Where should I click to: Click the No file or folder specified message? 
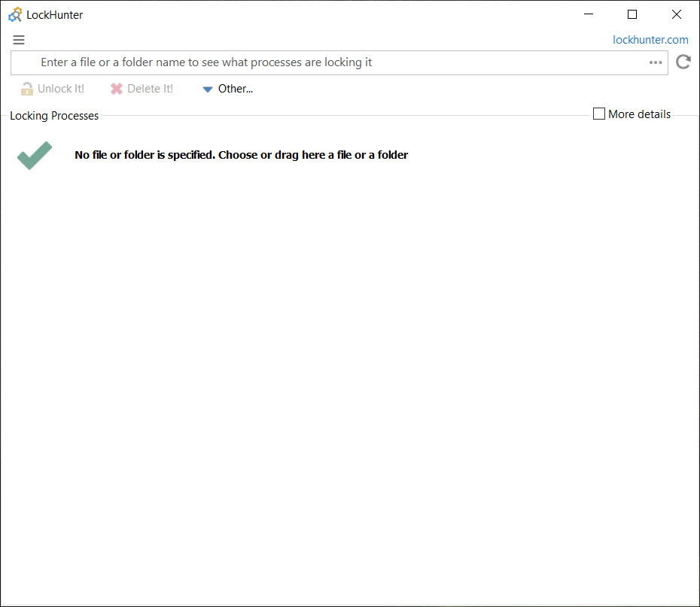[241, 155]
